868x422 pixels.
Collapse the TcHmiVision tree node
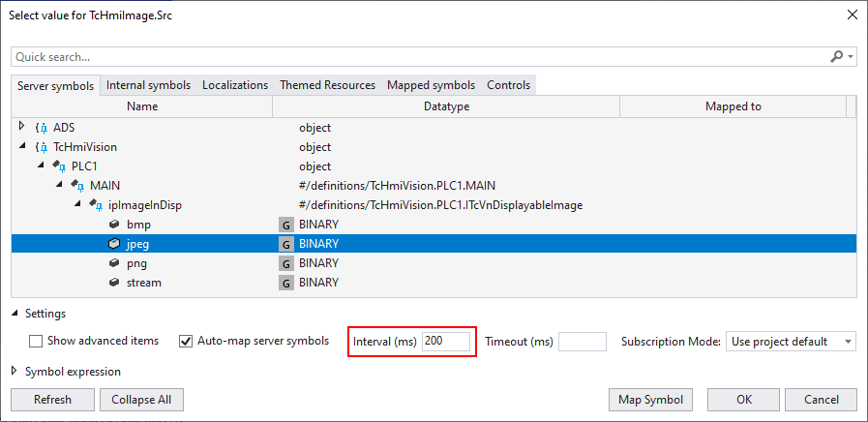click(22, 147)
